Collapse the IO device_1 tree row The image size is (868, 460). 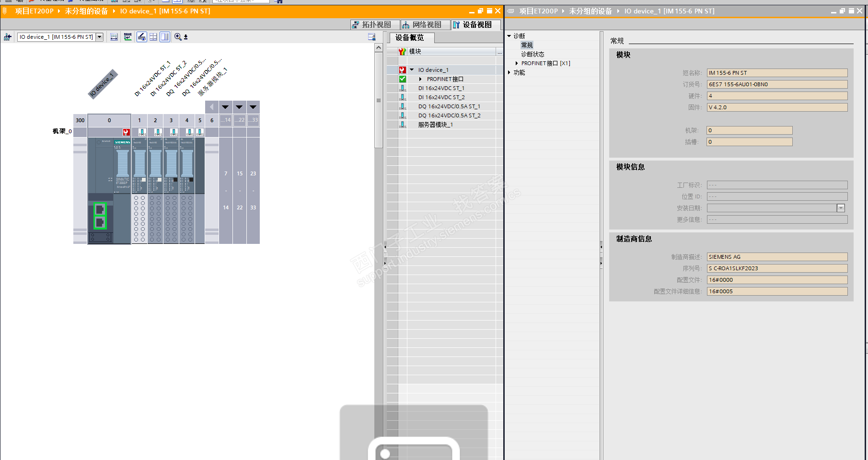point(412,70)
